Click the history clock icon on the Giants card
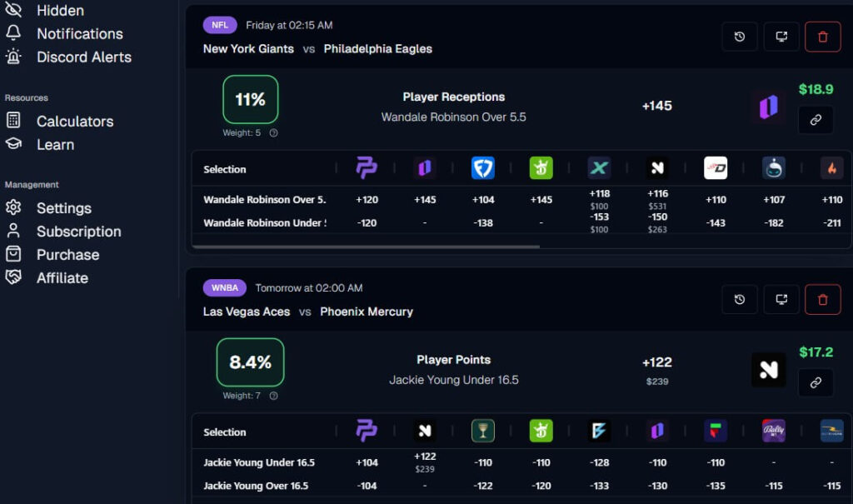The width and height of the screenshot is (853, 504). click(x=739, y=36)
